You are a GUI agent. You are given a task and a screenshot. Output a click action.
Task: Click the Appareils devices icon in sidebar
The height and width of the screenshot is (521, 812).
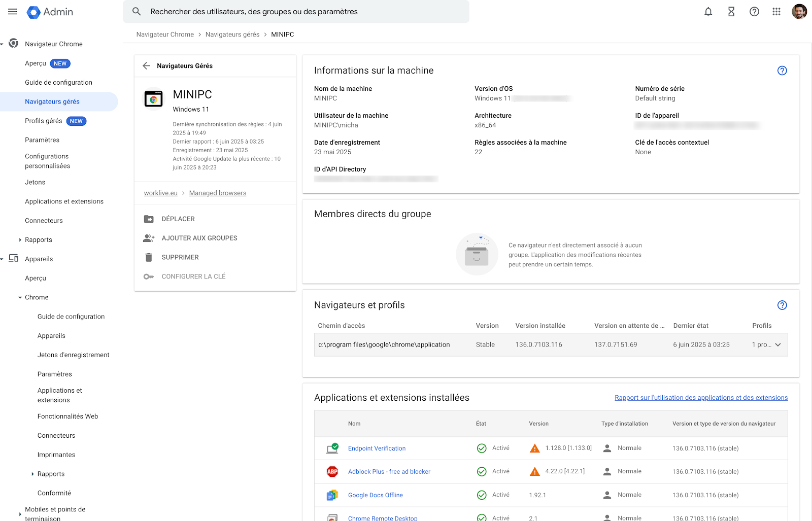click(14, 258)
